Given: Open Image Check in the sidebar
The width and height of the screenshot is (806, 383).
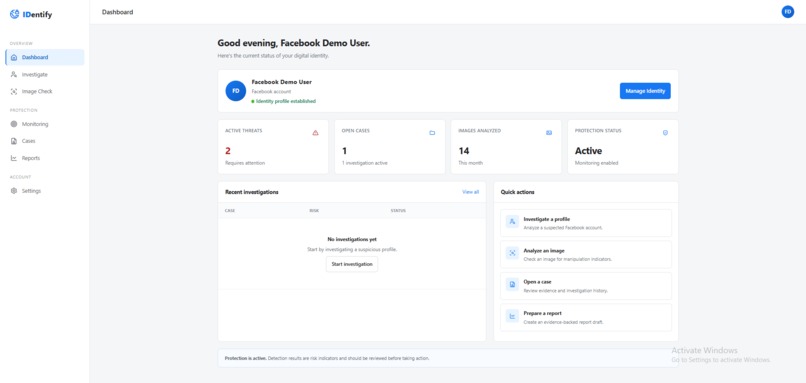Looking at the screenshot, I should (x=45, y=92).
